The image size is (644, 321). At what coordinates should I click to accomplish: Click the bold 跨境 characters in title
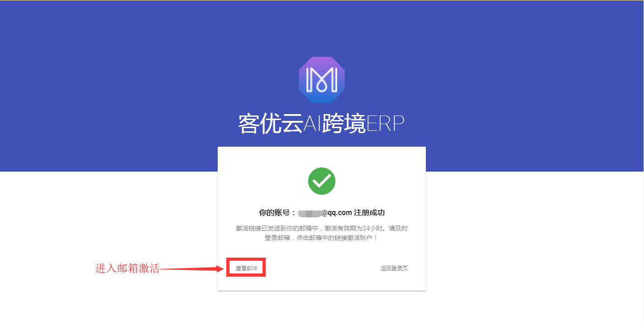coord(343,124)
